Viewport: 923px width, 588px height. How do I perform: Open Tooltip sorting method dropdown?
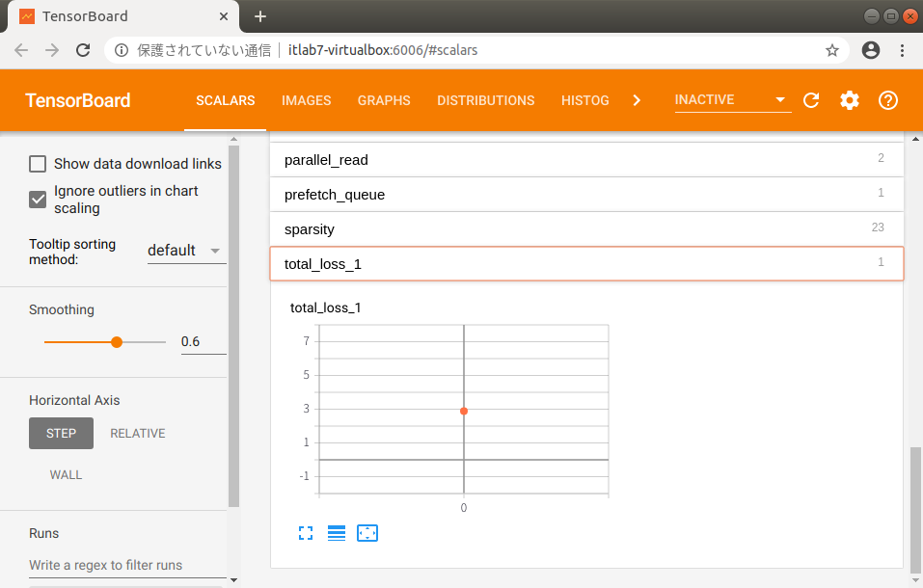[186, 251]
